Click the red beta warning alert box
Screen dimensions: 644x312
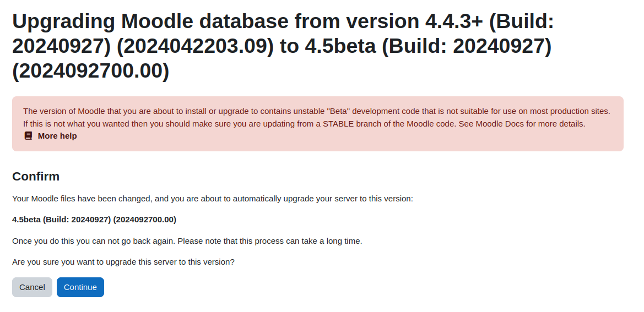coord(318,124)
